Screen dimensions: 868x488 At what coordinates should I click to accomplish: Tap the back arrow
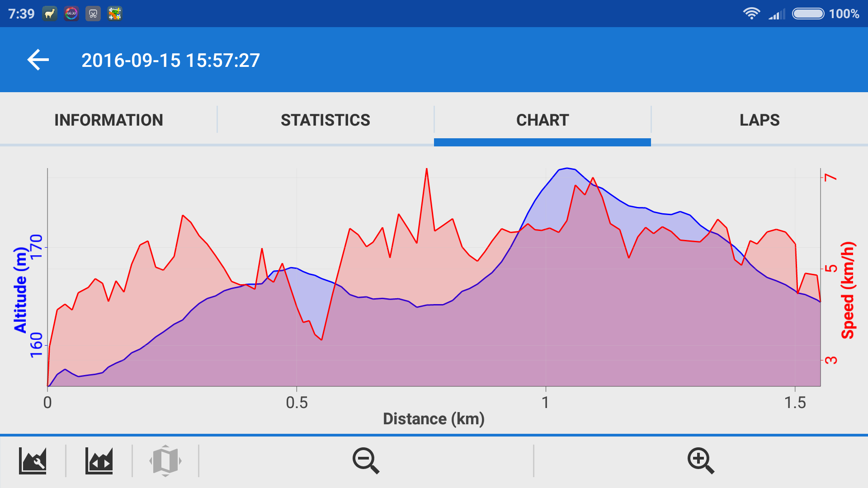[38, 60]
